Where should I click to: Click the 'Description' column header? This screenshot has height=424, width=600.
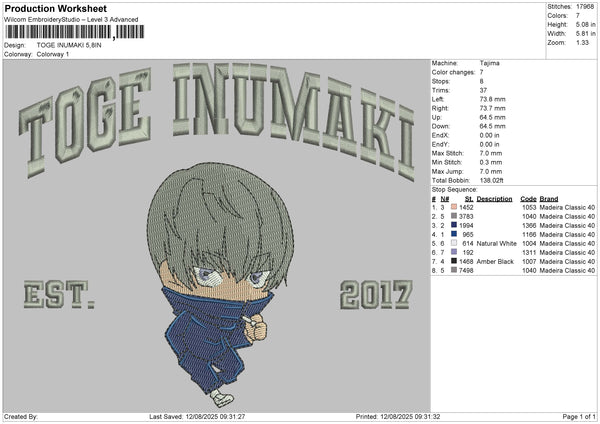(x=494, y=199)
